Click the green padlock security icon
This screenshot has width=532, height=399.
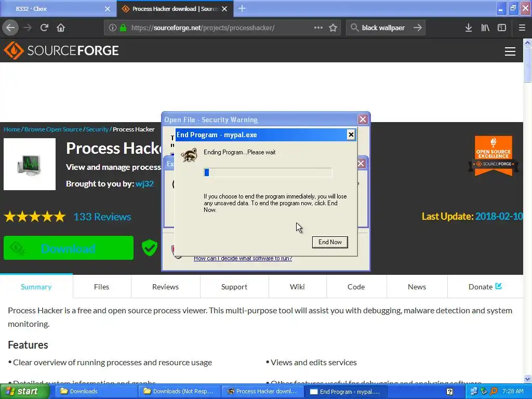pyautogui.click(x=123, y=28)
